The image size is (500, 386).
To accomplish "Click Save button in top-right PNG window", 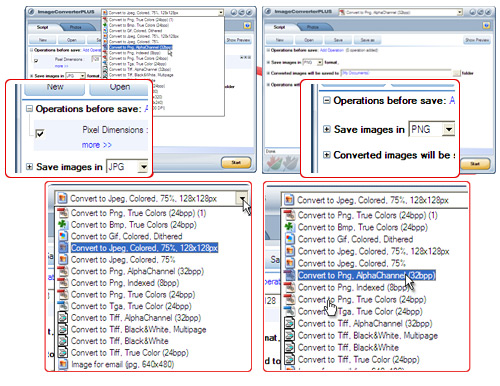I will [x=338, y=40].
